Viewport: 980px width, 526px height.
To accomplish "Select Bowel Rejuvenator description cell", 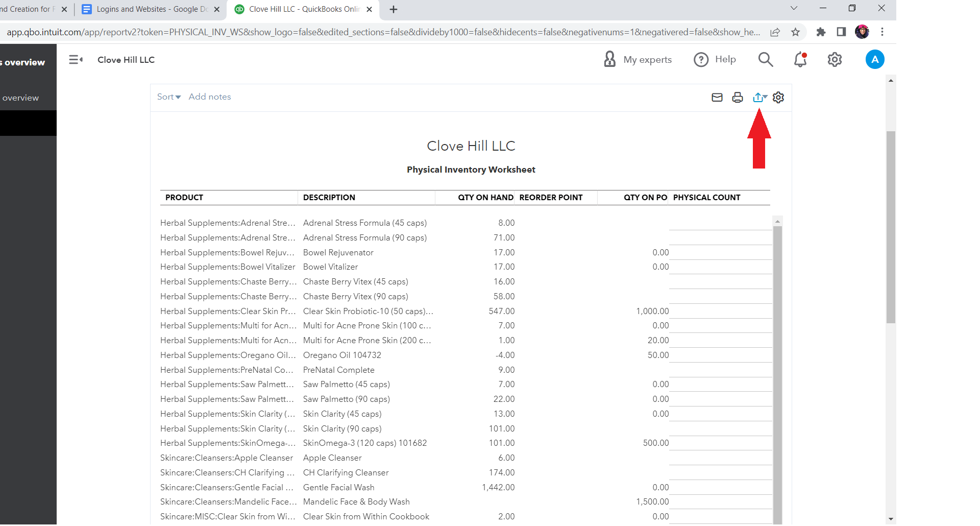I will coord(338,253).
